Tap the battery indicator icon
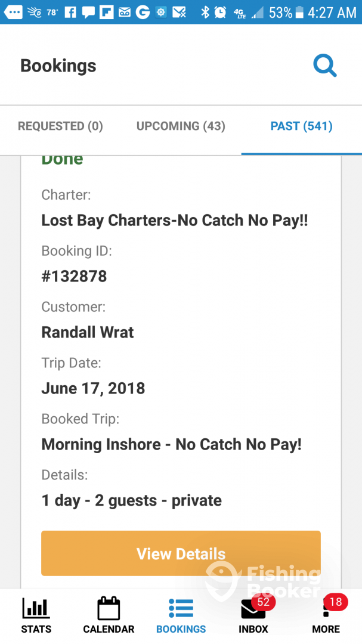This screenshot has height=644, width=362. click(299, 12)
